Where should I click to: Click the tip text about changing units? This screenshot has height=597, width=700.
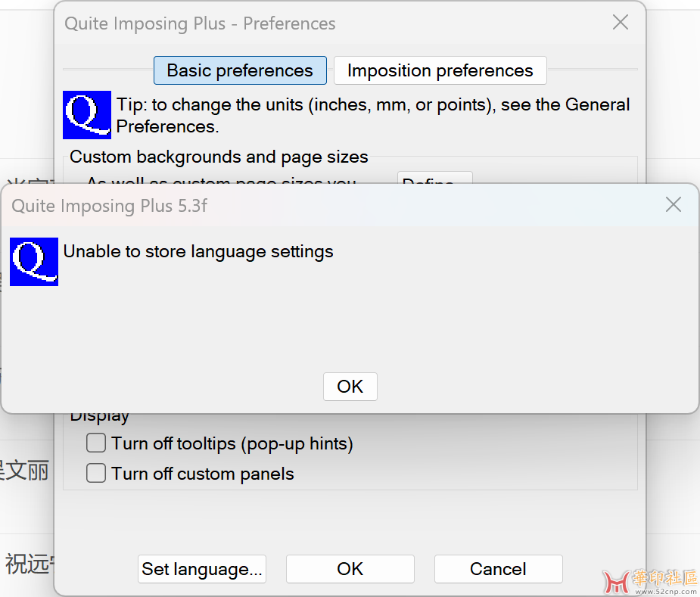click(373, 116)
